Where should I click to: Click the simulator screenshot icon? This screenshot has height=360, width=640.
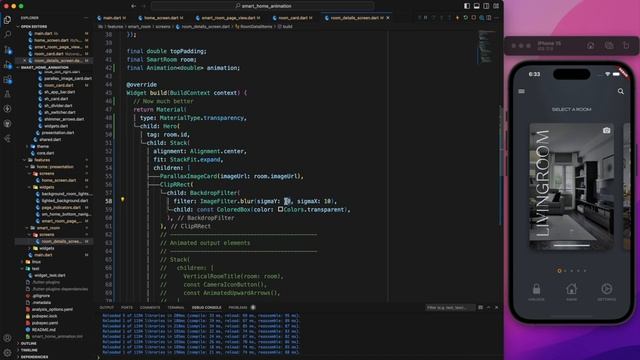click(x=609, y=45)
